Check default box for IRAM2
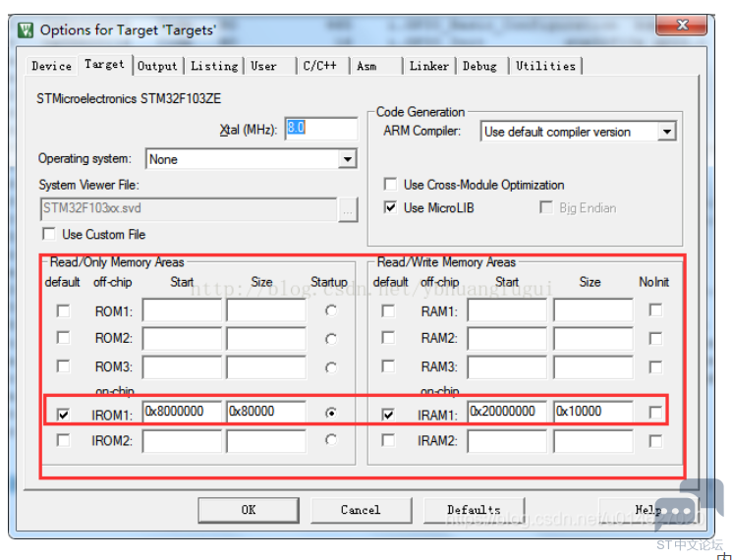This screenshot has height=560, width=732. pos(388,440)
